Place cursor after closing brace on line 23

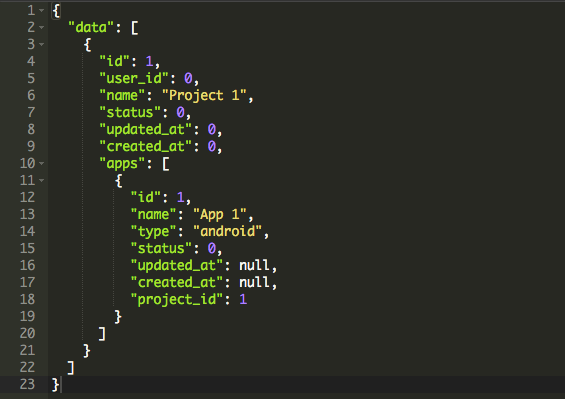(61, 385)
